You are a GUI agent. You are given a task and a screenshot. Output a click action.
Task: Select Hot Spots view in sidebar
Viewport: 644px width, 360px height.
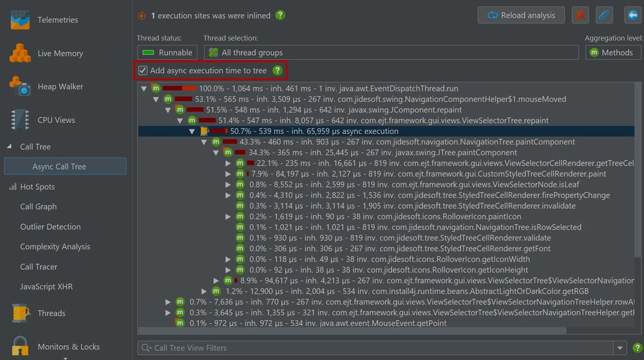pos(37,186)
